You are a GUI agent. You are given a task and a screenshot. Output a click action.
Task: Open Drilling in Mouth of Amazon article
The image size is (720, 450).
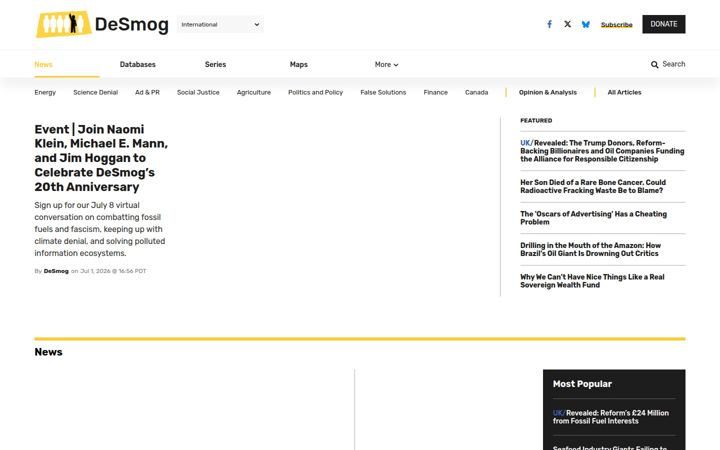click(591, 249)
